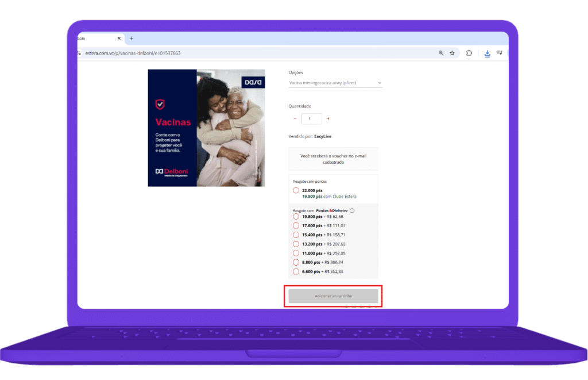Screen dimensions: 588x380
Task: Select the 13.200 pts + R$ 207,63 option
Action: [x=296, y=244]
